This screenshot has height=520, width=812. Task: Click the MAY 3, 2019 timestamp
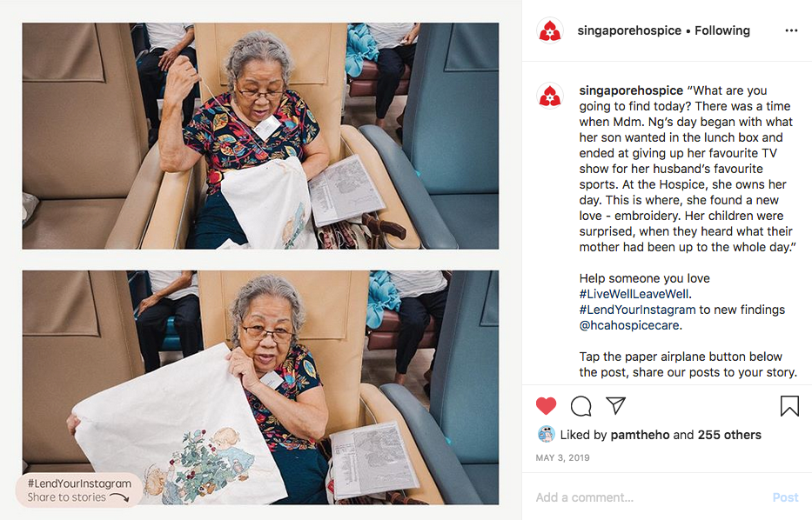click(562, 458)
